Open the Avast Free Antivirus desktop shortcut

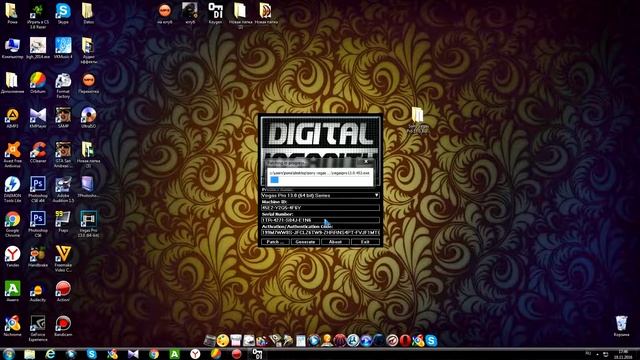click(x=12, y=155)
